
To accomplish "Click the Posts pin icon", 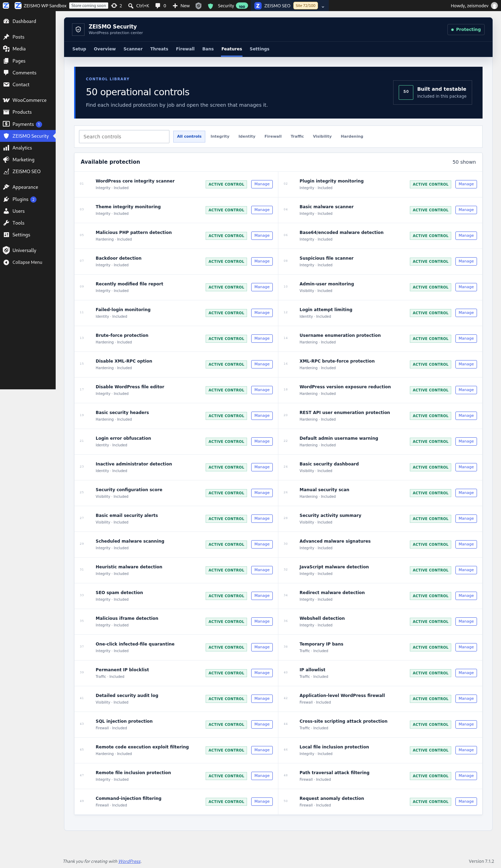I will 6,37.
